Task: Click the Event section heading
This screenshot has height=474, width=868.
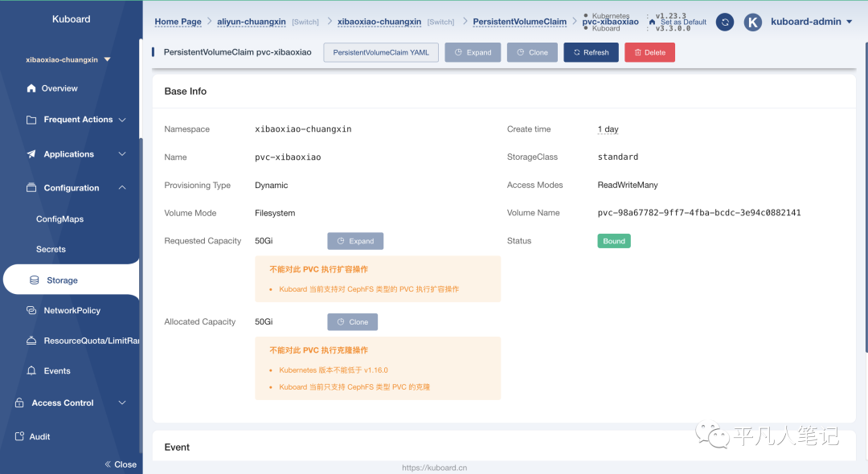Action: coord(177,447)
